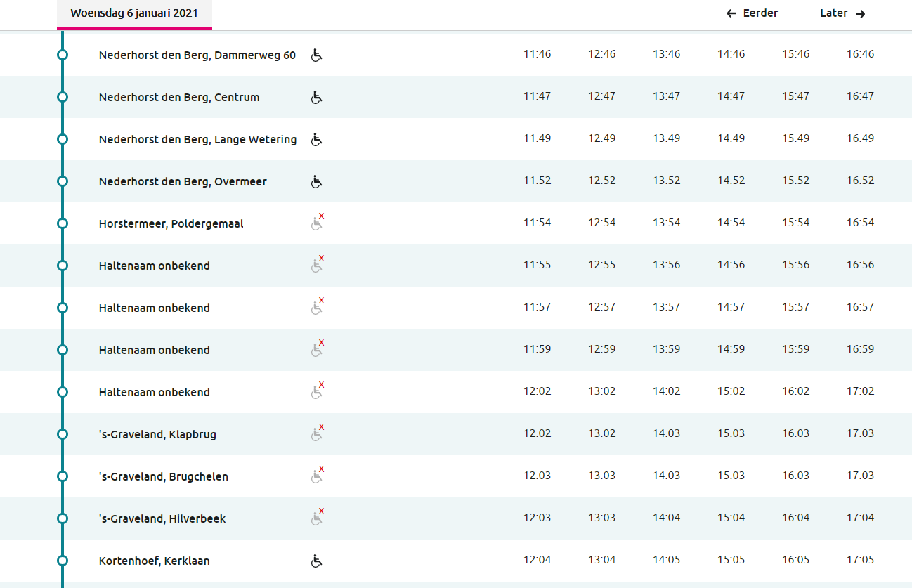
Task: Click not-accessible icon in row with 11:57
Action: 318,306
